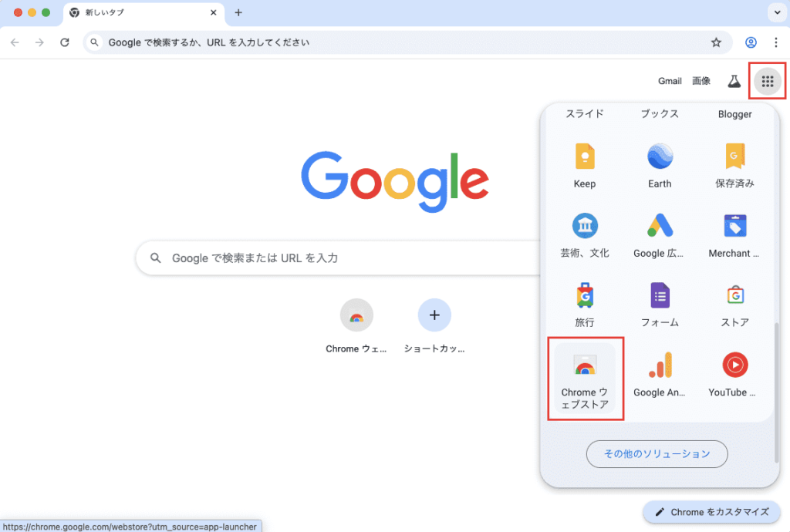Focus the Google search box on page

click(339, 258)
